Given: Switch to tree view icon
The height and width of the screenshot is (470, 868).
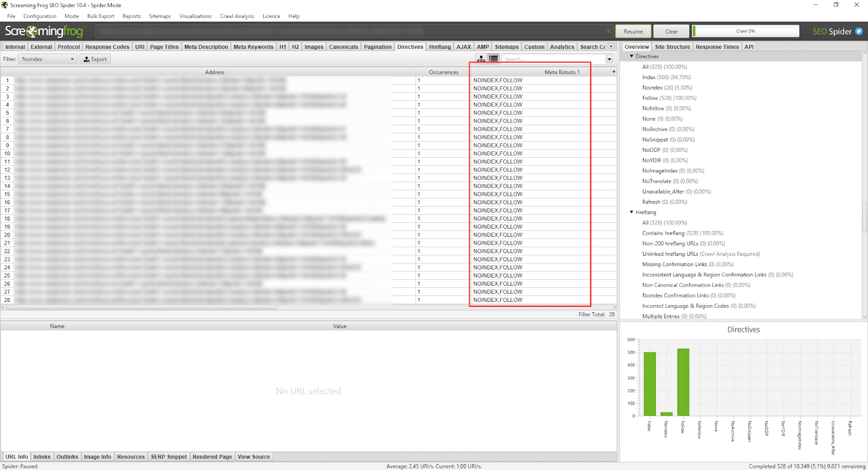Looking at the screenshot, I should (481, 59).
